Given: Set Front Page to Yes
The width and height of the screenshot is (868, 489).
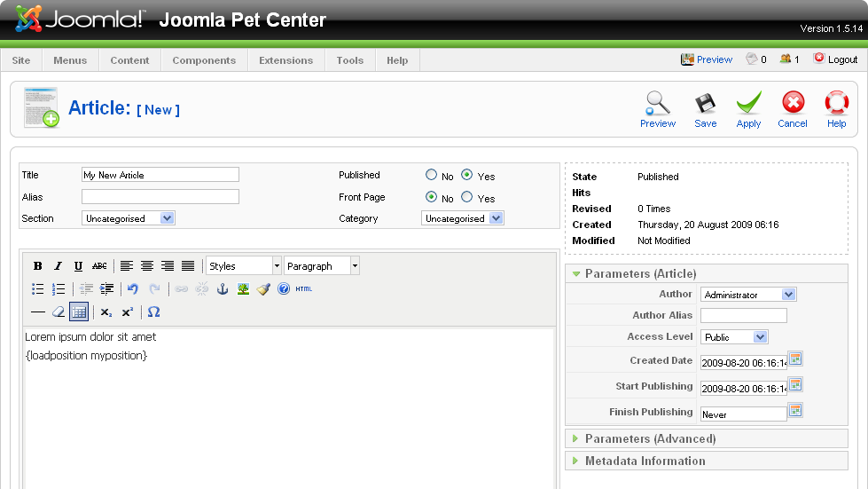Looking at the screenshot, I should [x=466, y=197].
